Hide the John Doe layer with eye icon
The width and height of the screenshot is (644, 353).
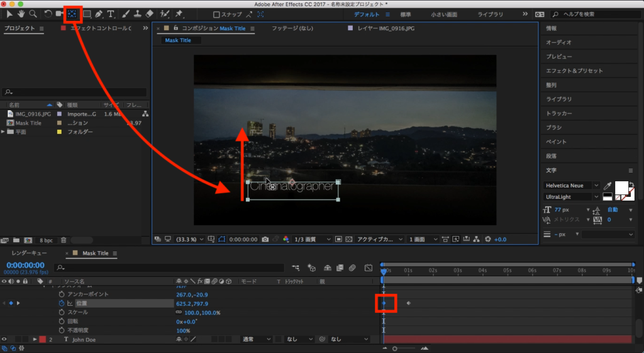tap(4, 339)
